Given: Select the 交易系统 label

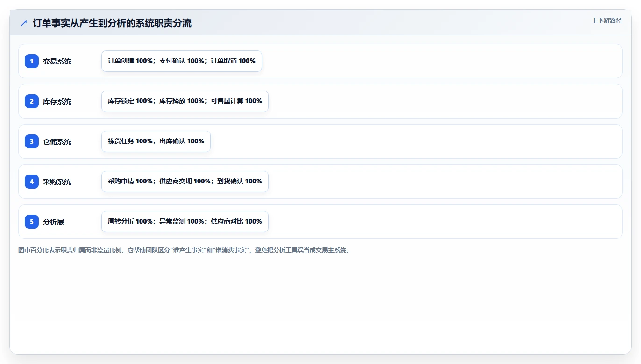Looking at the screenshot, I should 57,61.
